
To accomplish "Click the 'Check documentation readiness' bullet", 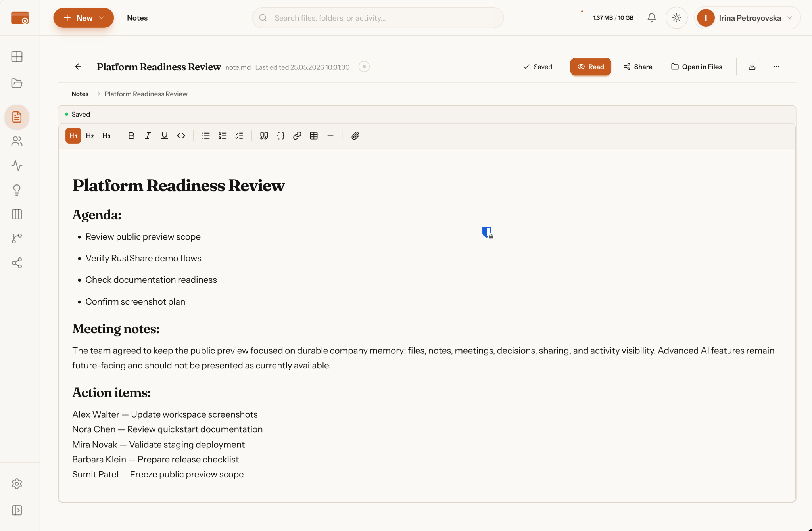I will point(151,280).
